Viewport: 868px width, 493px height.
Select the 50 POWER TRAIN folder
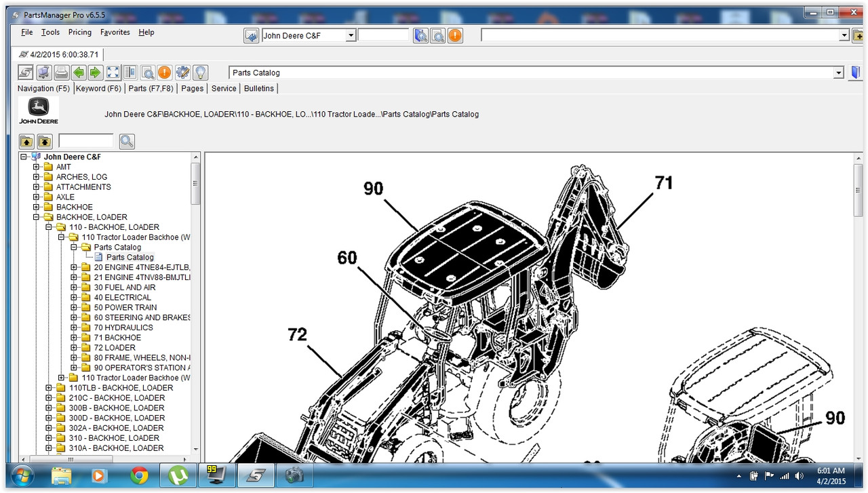pos(125,307)
